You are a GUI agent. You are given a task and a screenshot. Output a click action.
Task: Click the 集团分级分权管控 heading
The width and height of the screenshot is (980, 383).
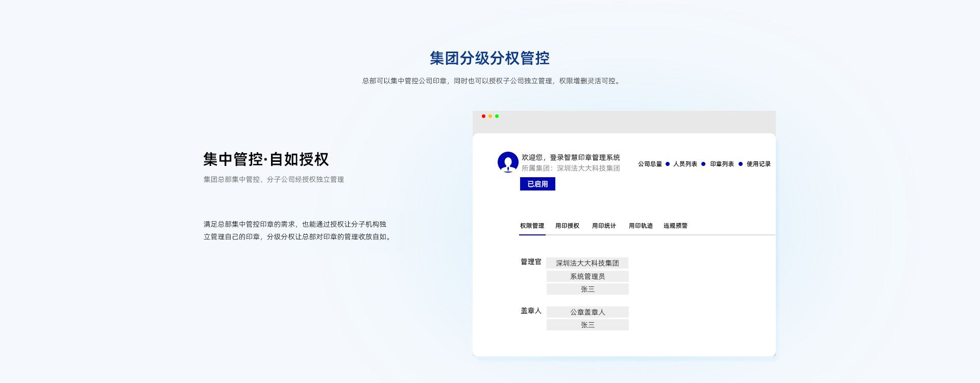(489, 58)
